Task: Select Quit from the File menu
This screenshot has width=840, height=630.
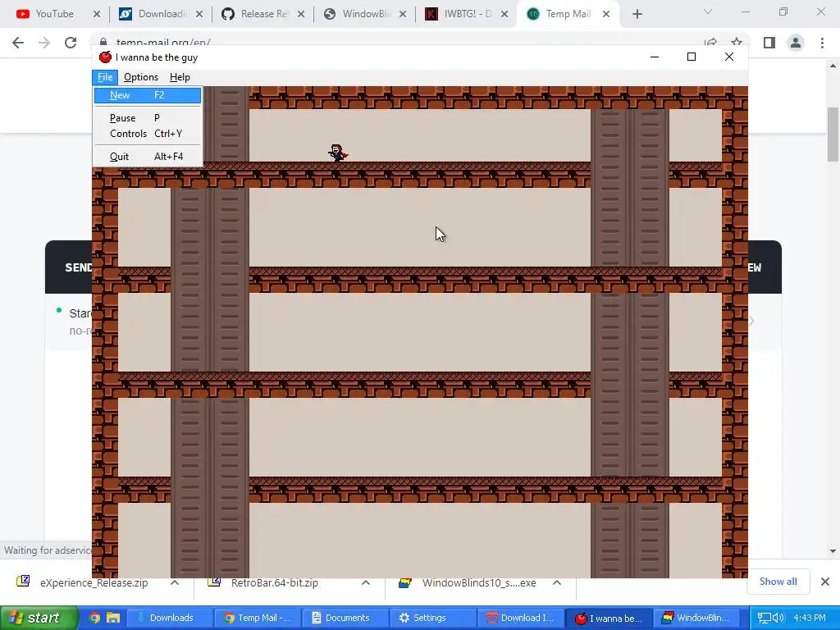Action: tap(148, 157)
